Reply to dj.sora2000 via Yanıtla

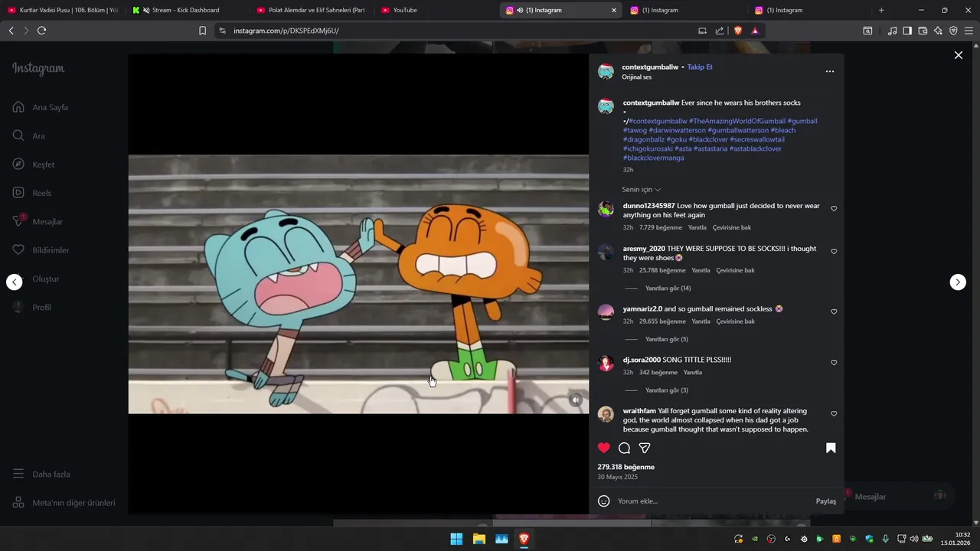tap(692, 373)
